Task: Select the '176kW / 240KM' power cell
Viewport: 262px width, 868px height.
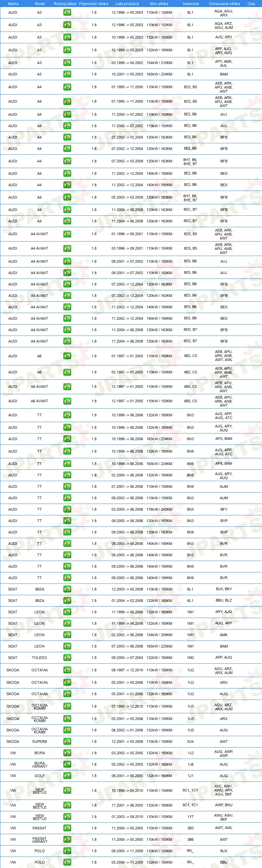Action: tap(159, 509)
